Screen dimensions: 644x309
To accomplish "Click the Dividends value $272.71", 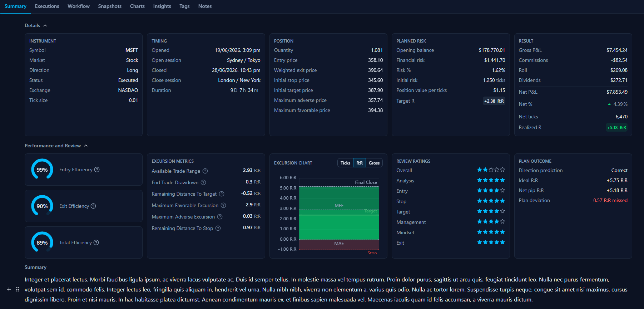I will [x=619, y=80].
